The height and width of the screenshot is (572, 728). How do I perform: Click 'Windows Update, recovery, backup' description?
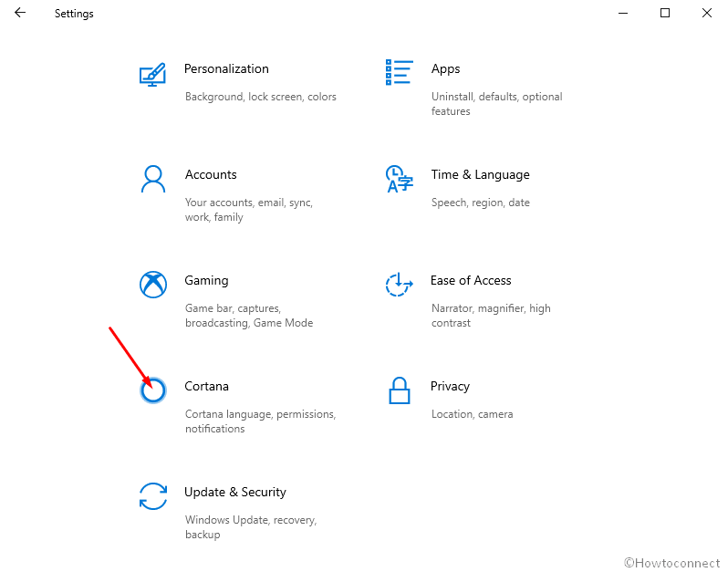(251, 527)
